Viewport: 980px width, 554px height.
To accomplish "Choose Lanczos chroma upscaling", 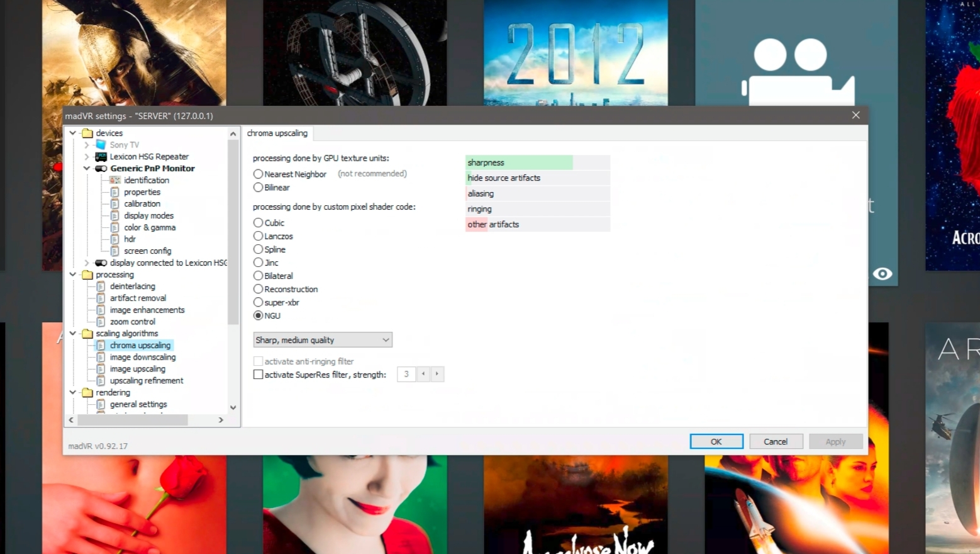I will pos(258,236).
